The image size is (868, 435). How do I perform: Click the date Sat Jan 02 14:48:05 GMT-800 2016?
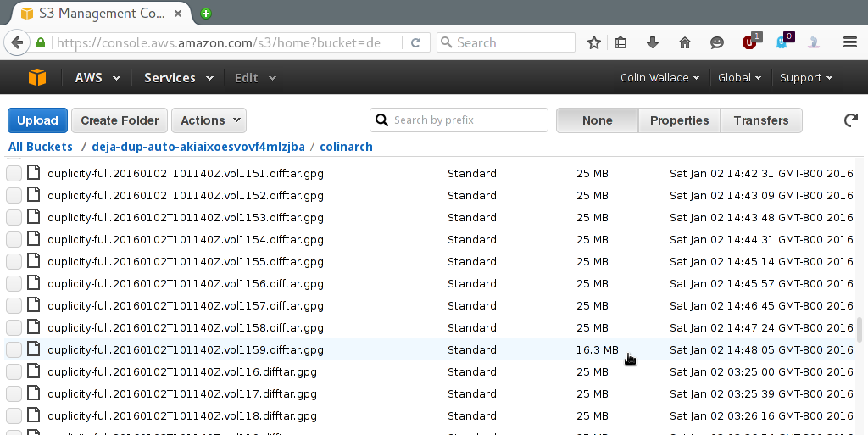click(x=761, y=349)
